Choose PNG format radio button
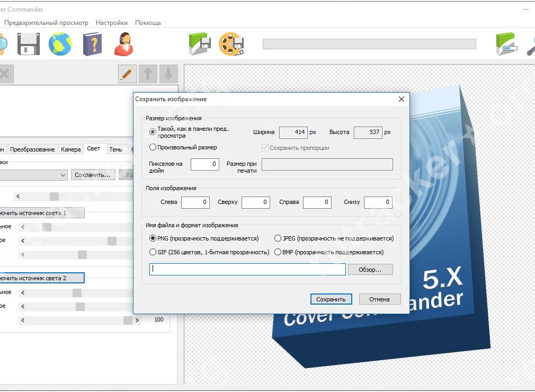 pos(153,238)
